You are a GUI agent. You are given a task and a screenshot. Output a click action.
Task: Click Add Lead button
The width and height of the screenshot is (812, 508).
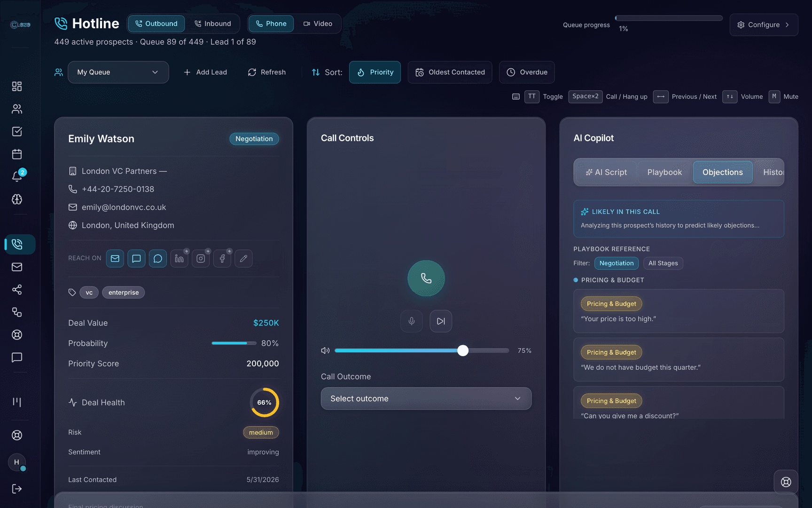coord(205,72)
